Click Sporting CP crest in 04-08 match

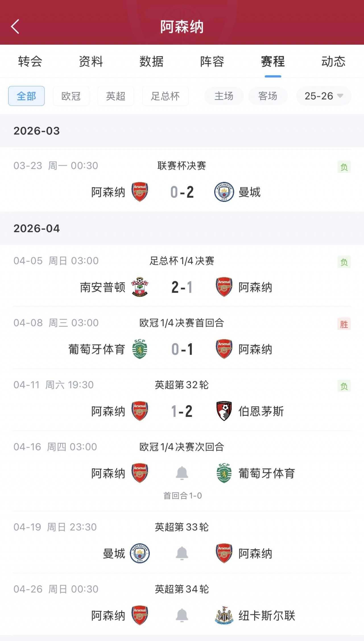(x=140, y=349)
